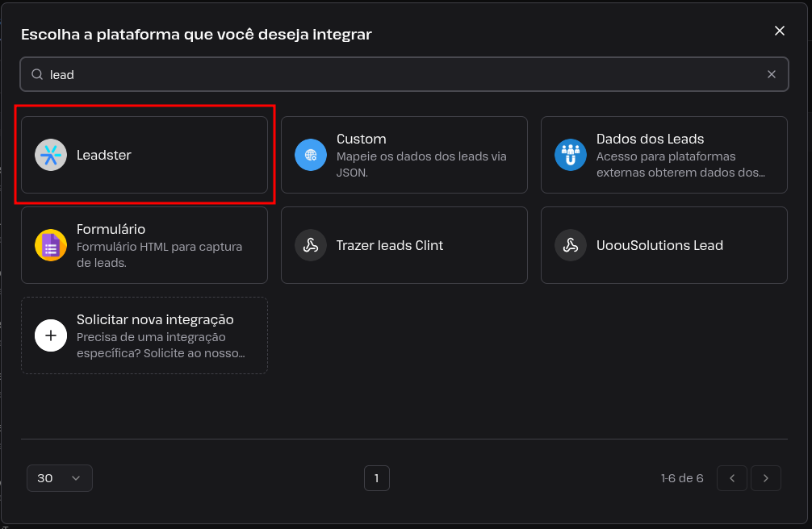The height and width of the screenshot is (529, 812).
Task: Open Solicitar nova integração card
Action: (144, 335)
